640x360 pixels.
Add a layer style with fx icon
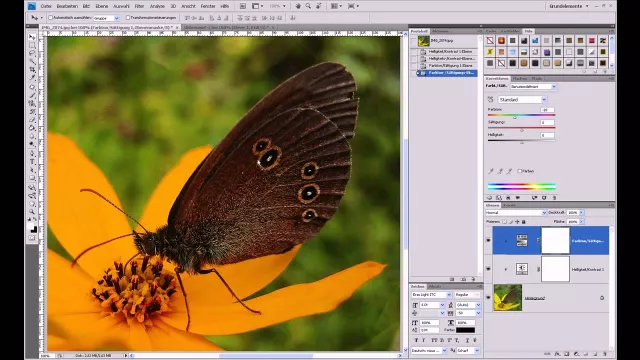point(557,354)
